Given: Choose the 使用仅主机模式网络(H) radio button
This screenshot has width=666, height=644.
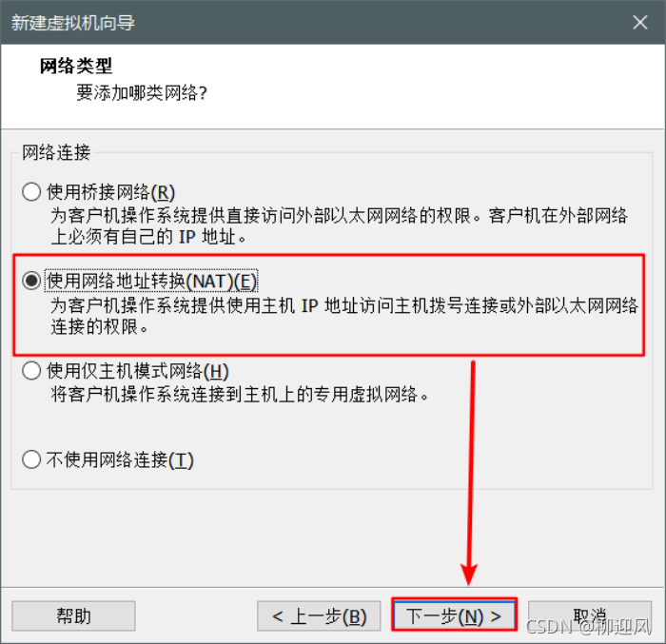Looking at the screenshot, I should (x=31, y=371).
